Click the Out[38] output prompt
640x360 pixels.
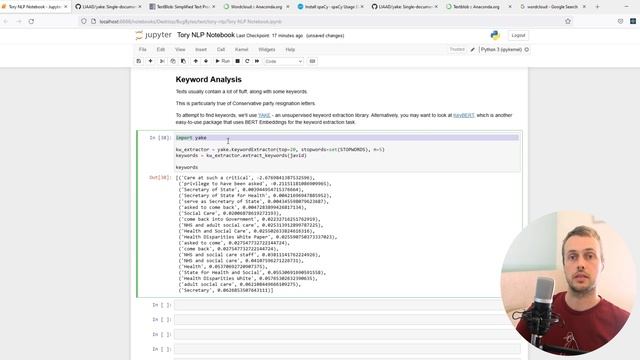160,178
